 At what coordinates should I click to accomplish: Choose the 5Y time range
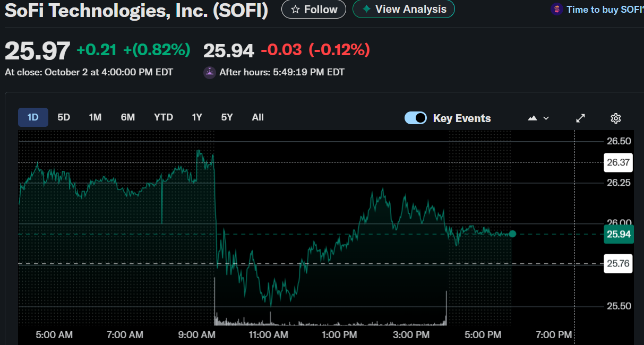[x=227, y=117]
